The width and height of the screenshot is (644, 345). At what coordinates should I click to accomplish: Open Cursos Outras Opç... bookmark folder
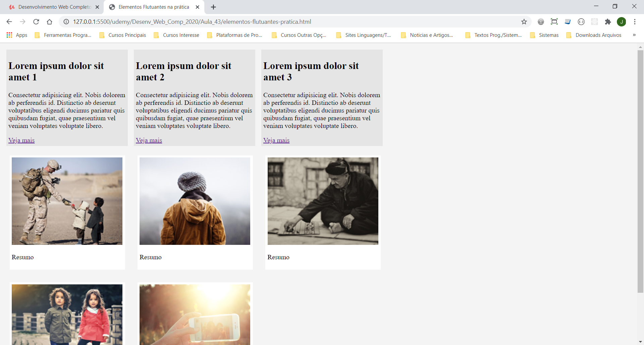point(299,35)
